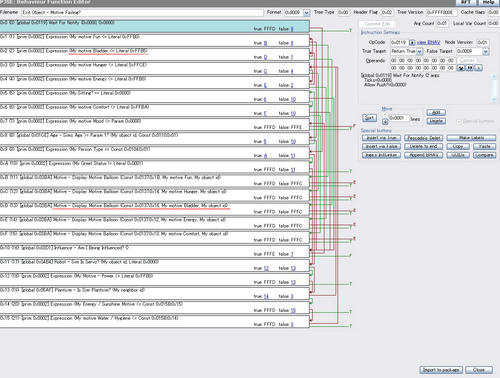Image resolution: width=500 pixels, height=378 pixels.
Task: Open the Help tab
Action: [x=489, y=2]
